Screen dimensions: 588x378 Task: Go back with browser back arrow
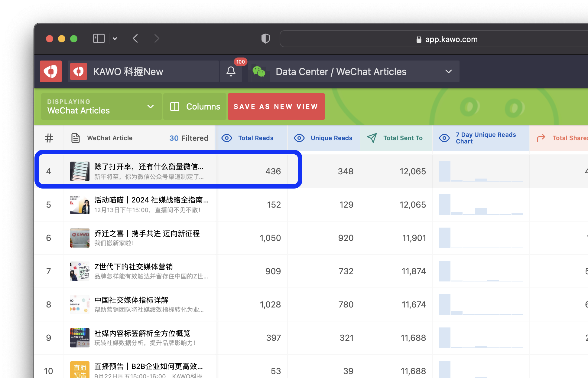point(135,39)
